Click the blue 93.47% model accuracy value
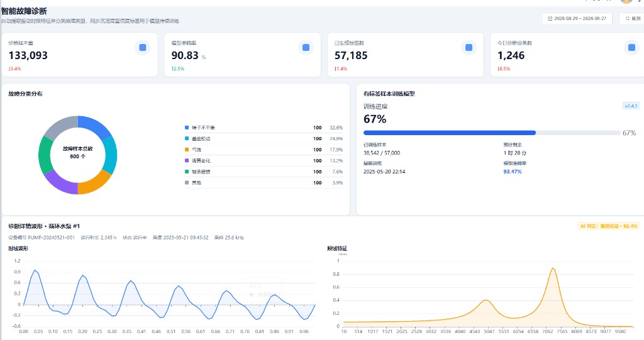The width and height of the screenshot is (644, 340). tap(513, 172)
